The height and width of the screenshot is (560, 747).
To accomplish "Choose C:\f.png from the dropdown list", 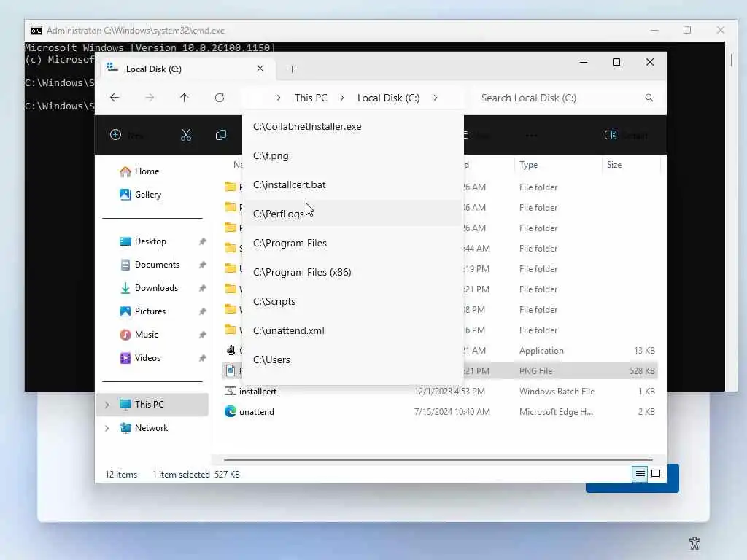I will [x=353, y=156].
